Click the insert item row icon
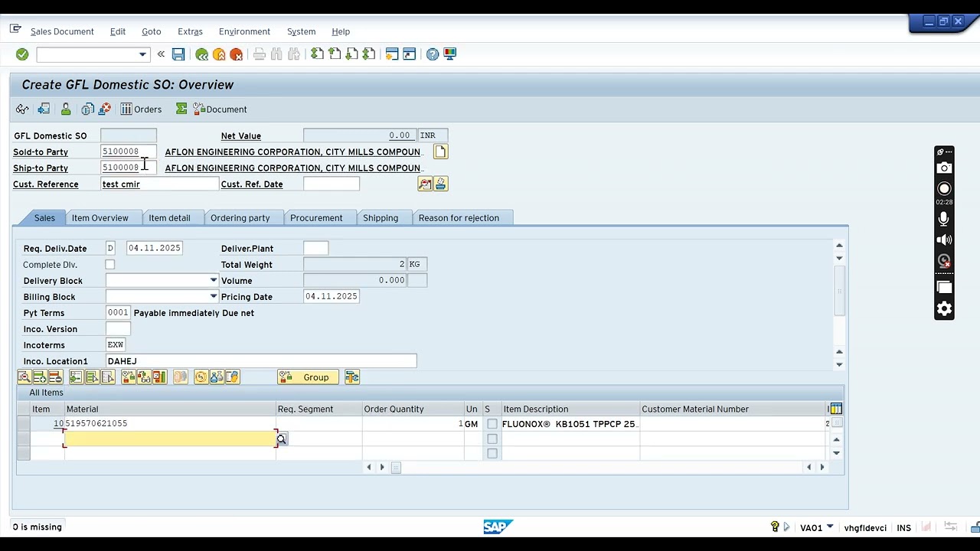 click(39, 377)
